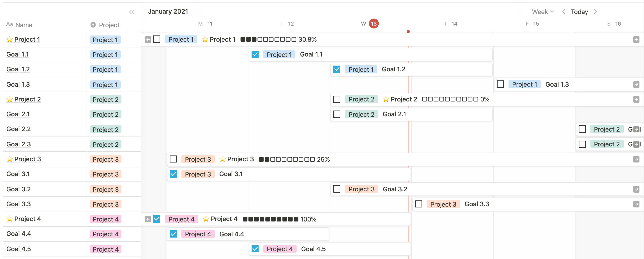Click right arrow on Goal 3.3 timeline bar
Image resolution: width=644 pixels, height=259 pixels.
point(636,204)
